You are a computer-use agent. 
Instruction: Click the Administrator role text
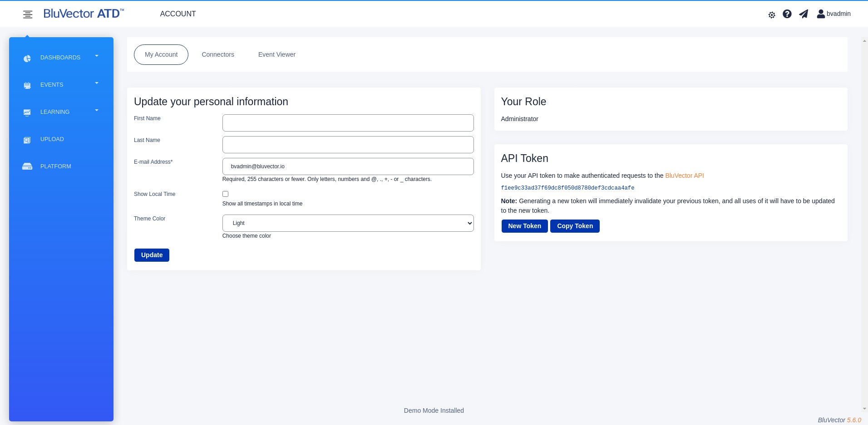[x=519, y=119]
